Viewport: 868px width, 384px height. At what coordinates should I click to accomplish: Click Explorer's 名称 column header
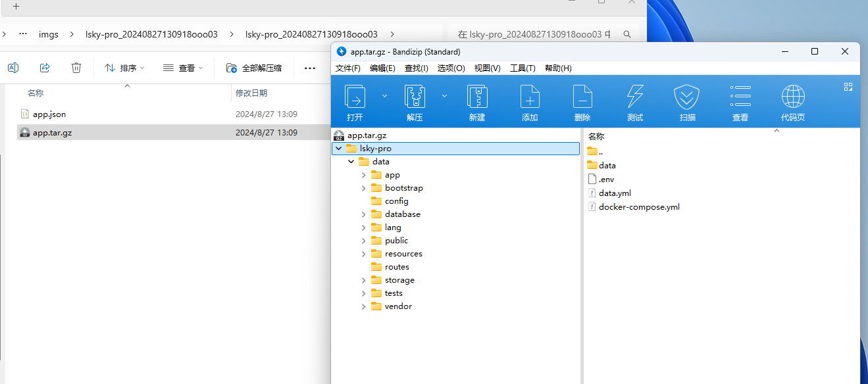pos(36,93)
